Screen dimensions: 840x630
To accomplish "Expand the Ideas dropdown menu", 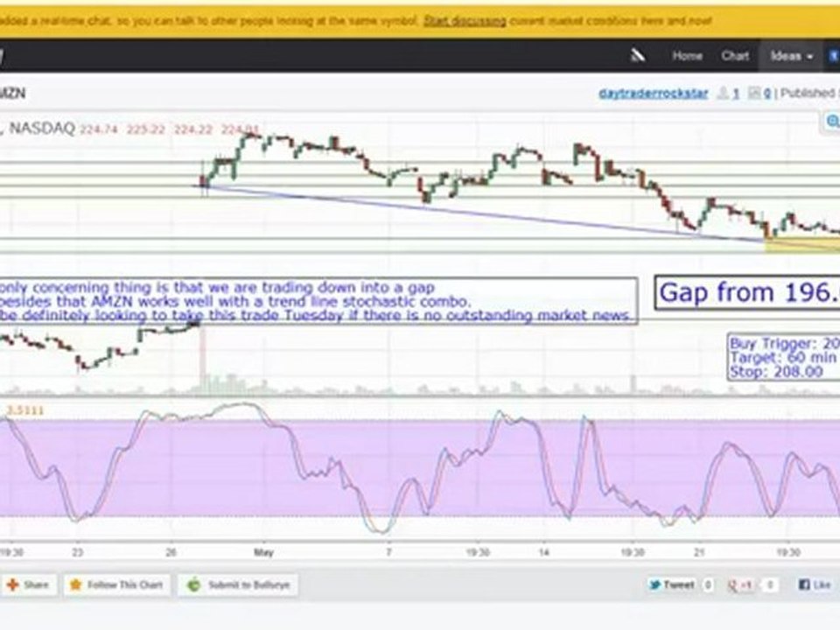I will point(791,56).
